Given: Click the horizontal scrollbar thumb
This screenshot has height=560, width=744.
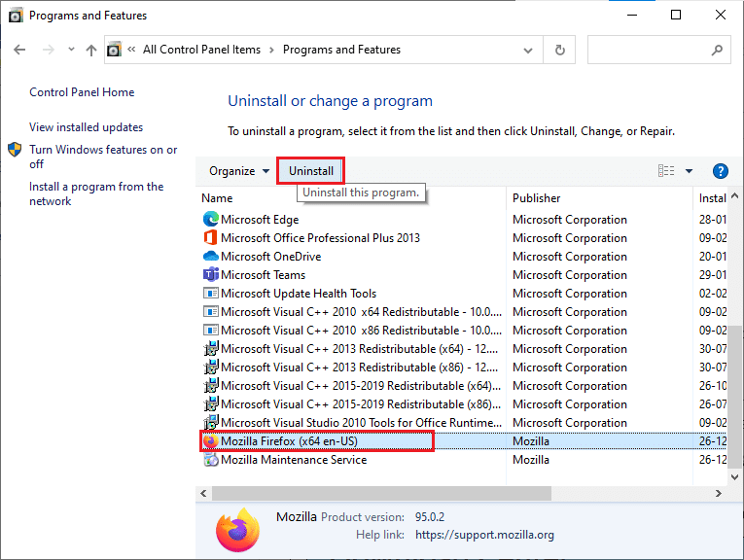Looking at the screenshot, I should 381,493.
